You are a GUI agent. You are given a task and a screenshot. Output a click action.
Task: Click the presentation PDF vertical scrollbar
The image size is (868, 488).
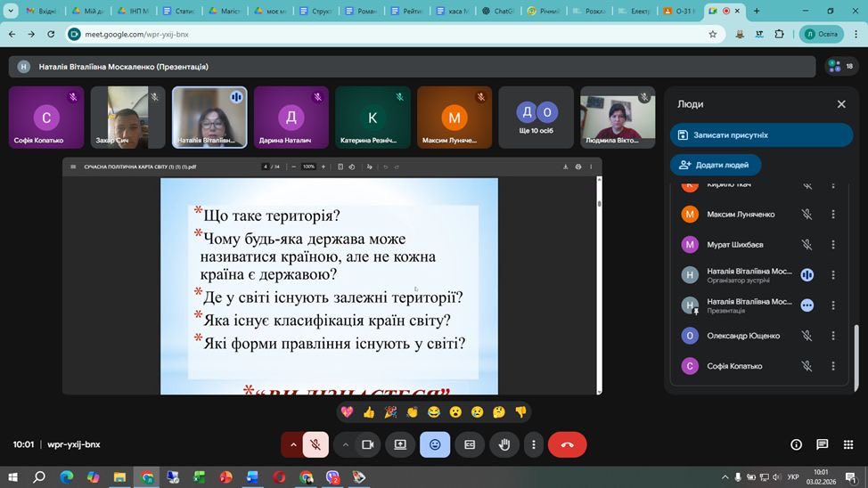click(599, 285)
